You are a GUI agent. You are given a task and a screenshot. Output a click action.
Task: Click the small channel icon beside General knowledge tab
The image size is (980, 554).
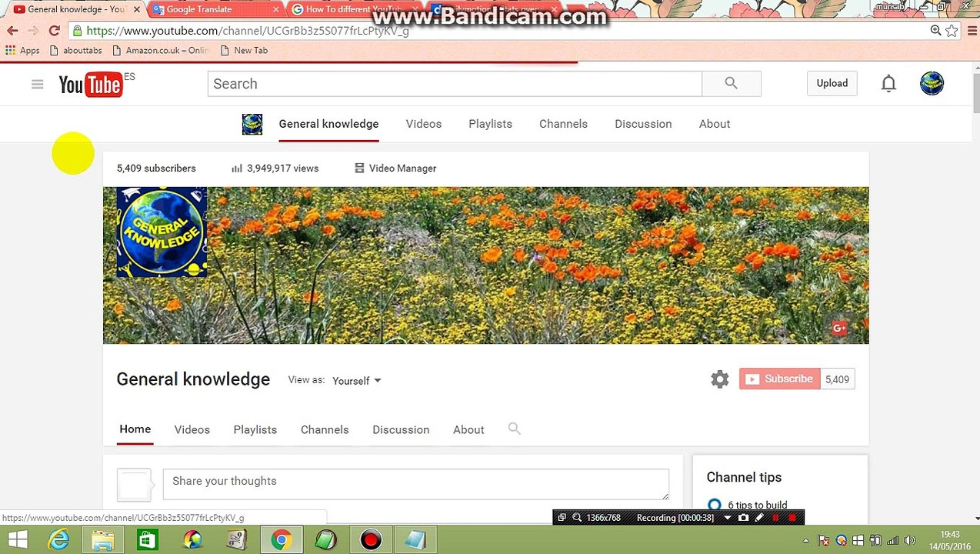pos(252,124)
